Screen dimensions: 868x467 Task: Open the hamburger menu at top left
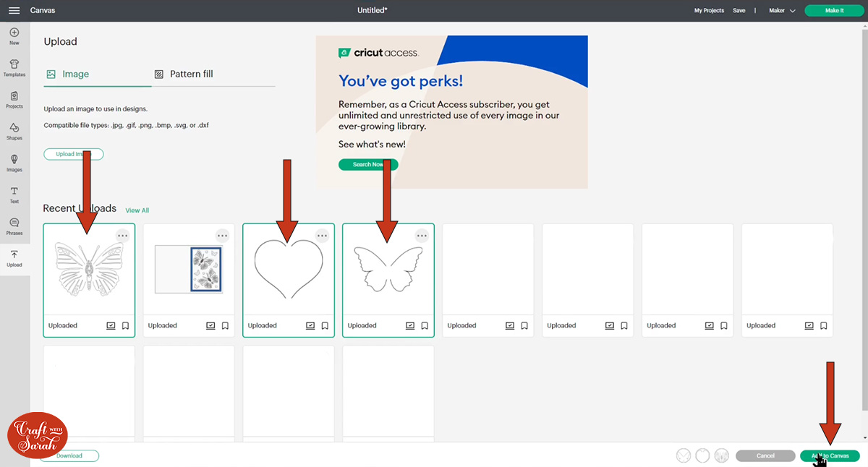(14, 10)
